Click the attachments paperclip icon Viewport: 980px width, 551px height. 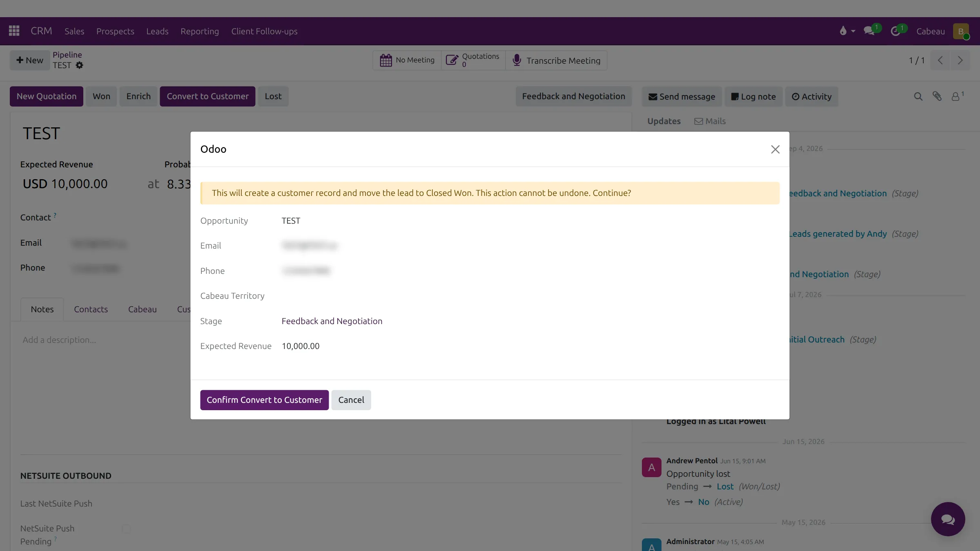click(937, 96)
